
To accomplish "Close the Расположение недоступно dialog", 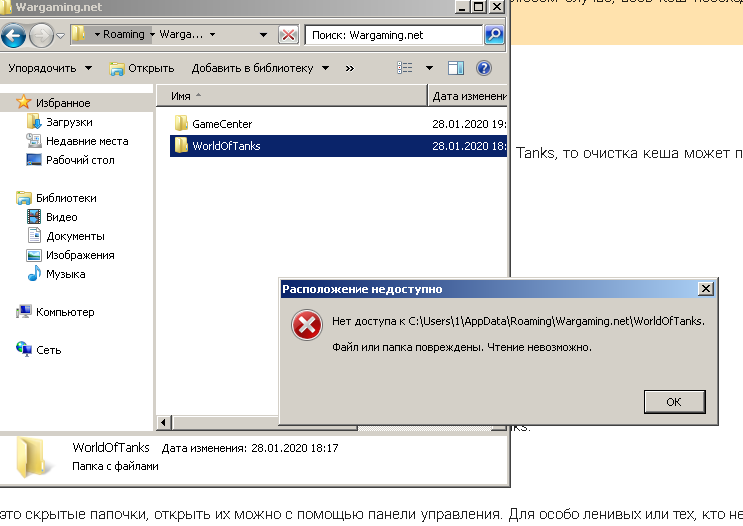I will 706,289.
